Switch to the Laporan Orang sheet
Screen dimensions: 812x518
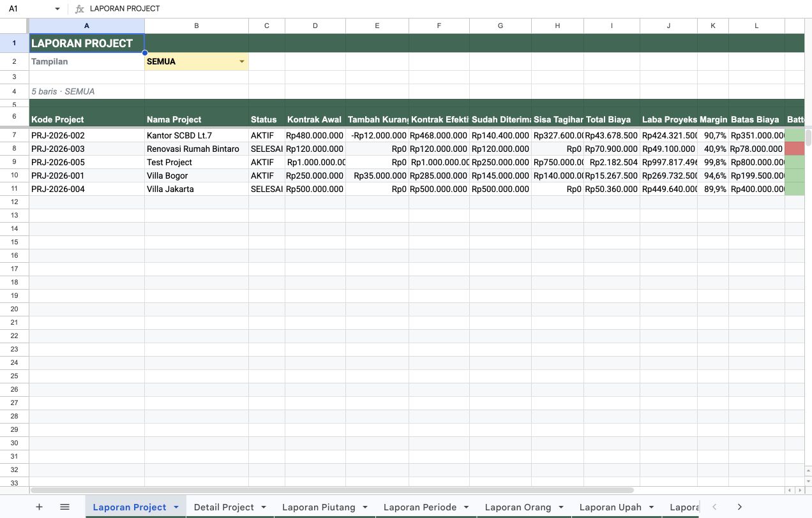click(x=518, y=507)
